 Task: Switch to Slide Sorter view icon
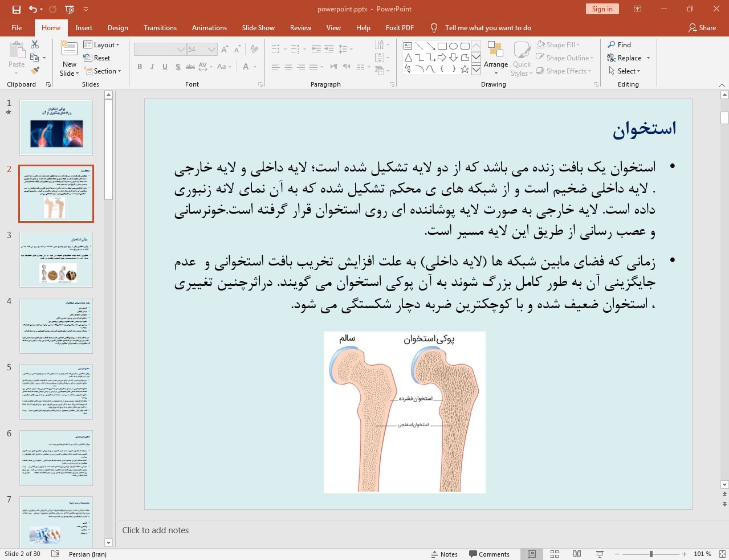coord(554,554)
